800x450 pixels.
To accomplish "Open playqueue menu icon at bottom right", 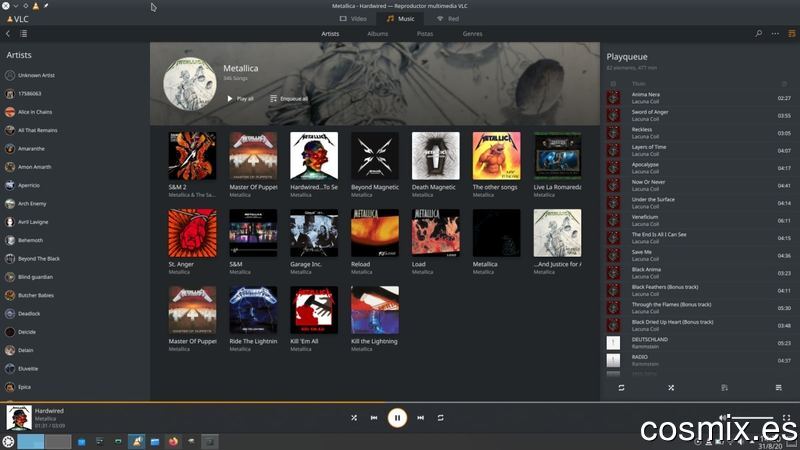I will [x=779, y=388].
